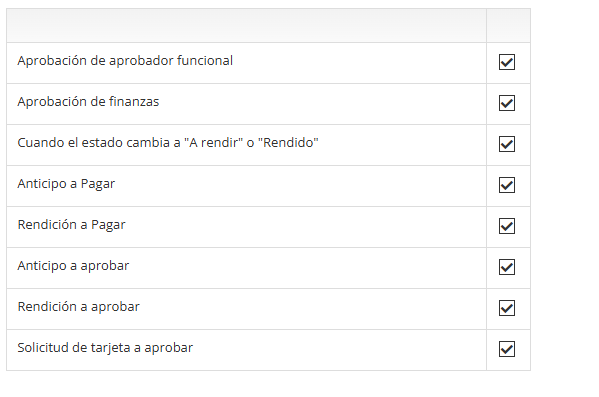Viewport: 599px width, 397px height.
Task: Toggle Solicitud de tarjeta a aprobar checkbox
Action: [507, 349]
